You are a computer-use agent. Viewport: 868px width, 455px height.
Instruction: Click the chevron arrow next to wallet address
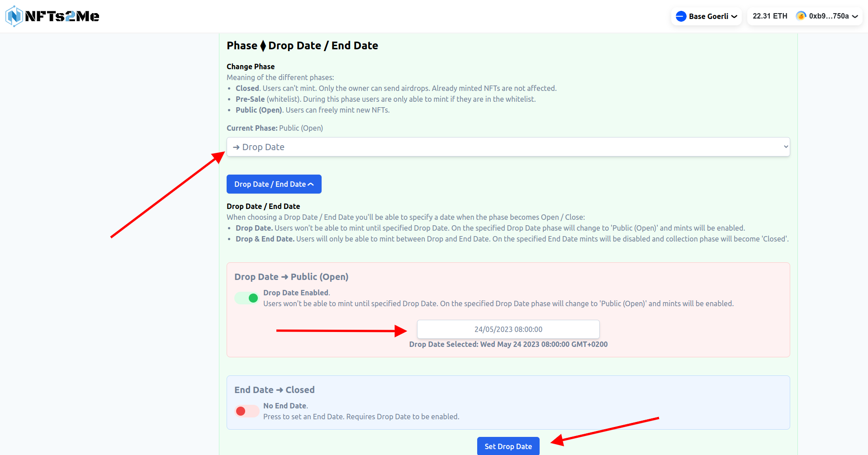[855, 16]
